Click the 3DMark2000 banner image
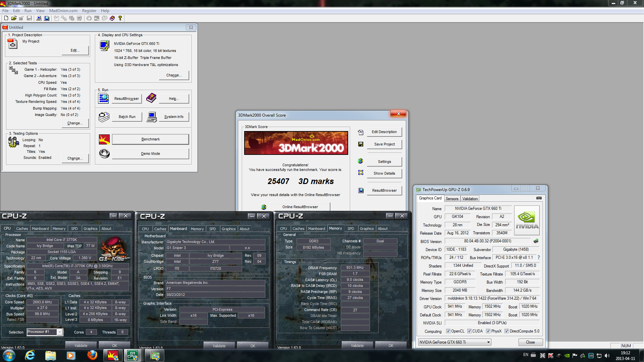Image resolution: width=644 pixels, height=362 pixels. point(296,143)
